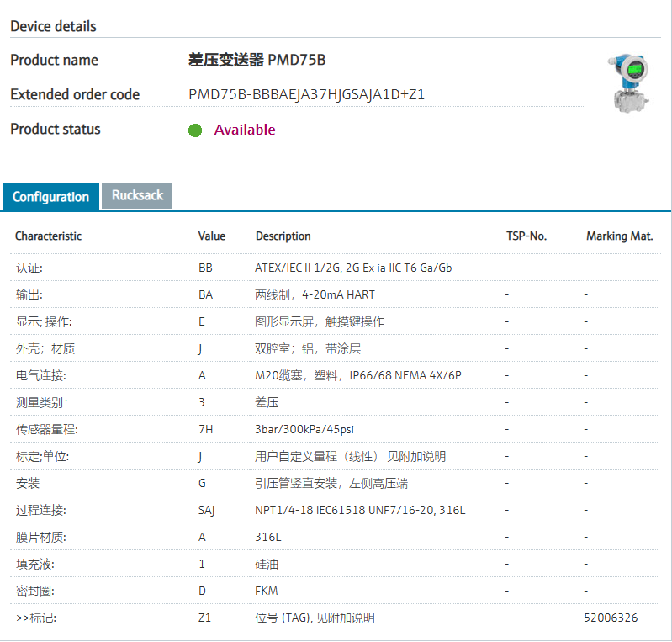
Task: Click the Available status text
Action: coord(245,130)
